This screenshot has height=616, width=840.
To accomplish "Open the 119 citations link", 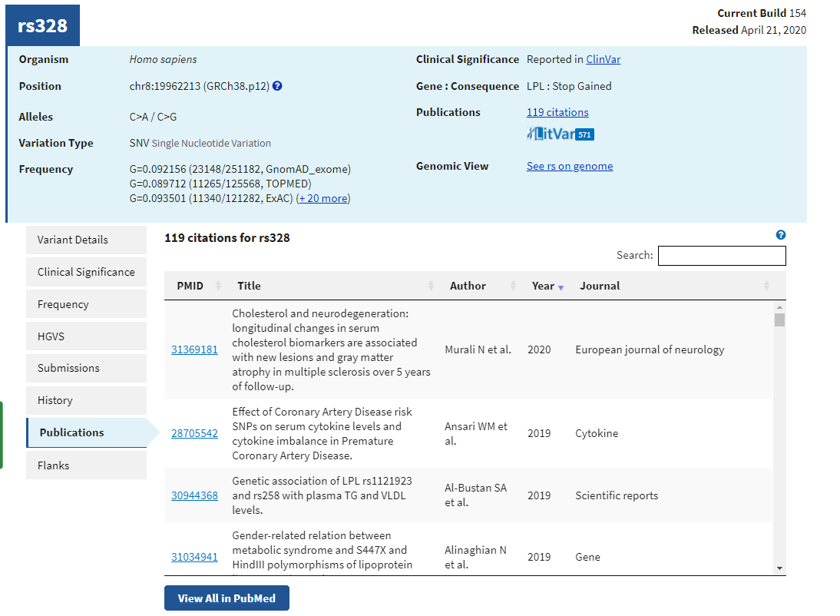I will 557,112.
